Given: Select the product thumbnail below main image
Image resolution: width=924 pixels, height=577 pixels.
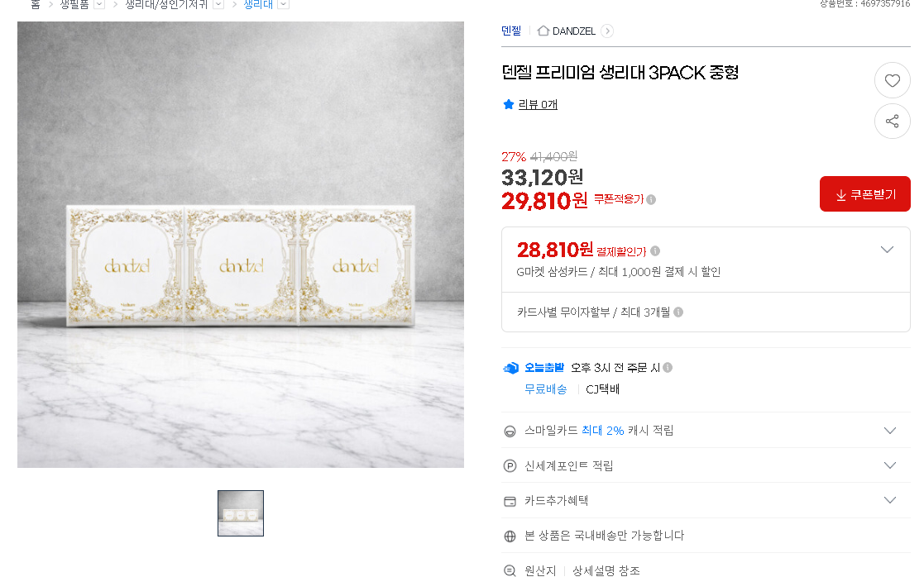Looking at the screenshot, I should (241, 513).
